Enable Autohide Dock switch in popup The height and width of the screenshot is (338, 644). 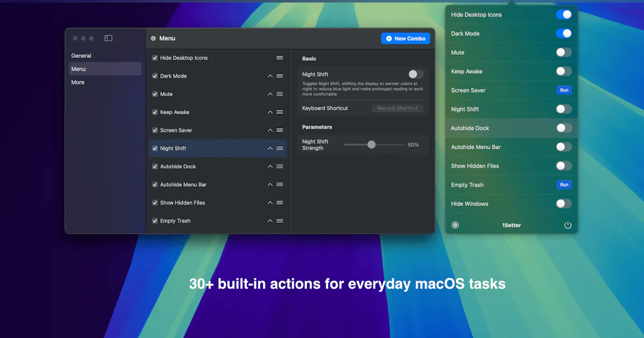(x=563, y=128)
